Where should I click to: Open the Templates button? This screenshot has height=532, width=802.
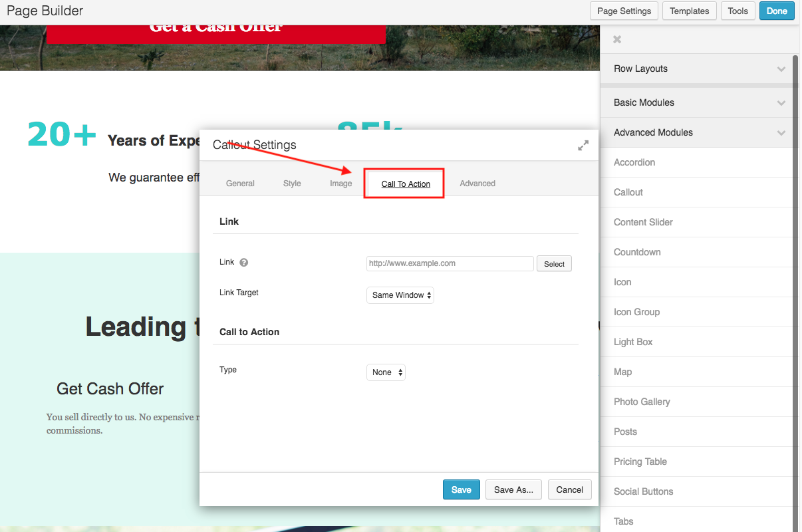(690, 11)
